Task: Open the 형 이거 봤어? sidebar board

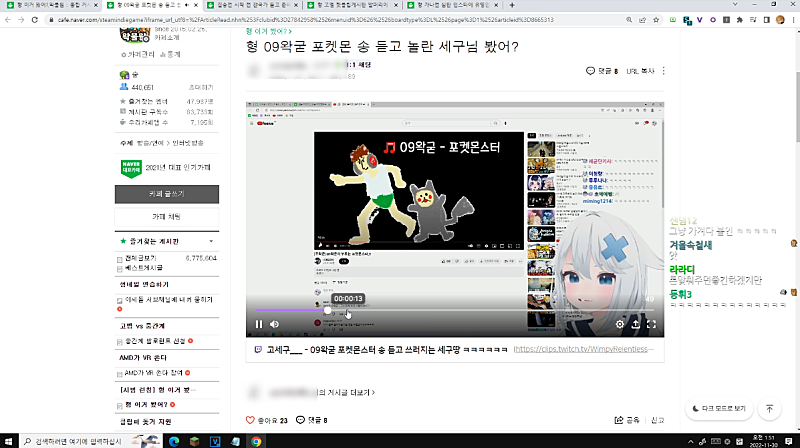Action: click(x=146, y=405)
